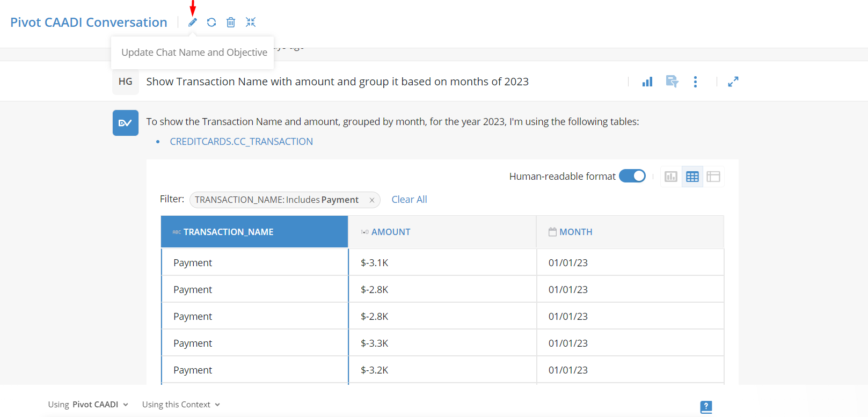Open three-dot more options menu
Viewport: 868px width, 417px height.
[x=695, y=82]
